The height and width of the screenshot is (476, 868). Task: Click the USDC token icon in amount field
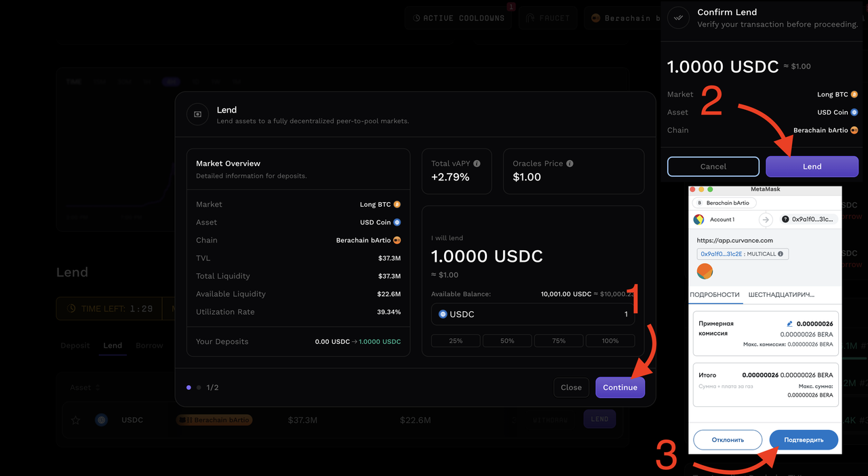pos(443,314)
